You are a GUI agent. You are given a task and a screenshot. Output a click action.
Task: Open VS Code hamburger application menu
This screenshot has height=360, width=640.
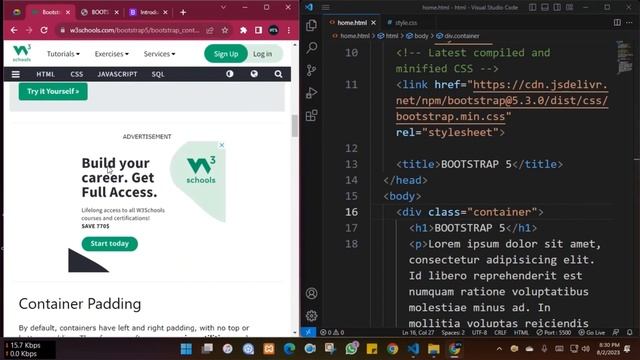(x=325, y=7)
